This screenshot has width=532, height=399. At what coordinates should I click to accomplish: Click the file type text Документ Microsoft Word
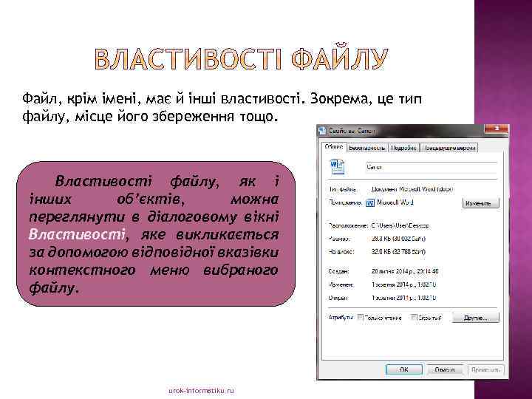[x=412, y=189]
